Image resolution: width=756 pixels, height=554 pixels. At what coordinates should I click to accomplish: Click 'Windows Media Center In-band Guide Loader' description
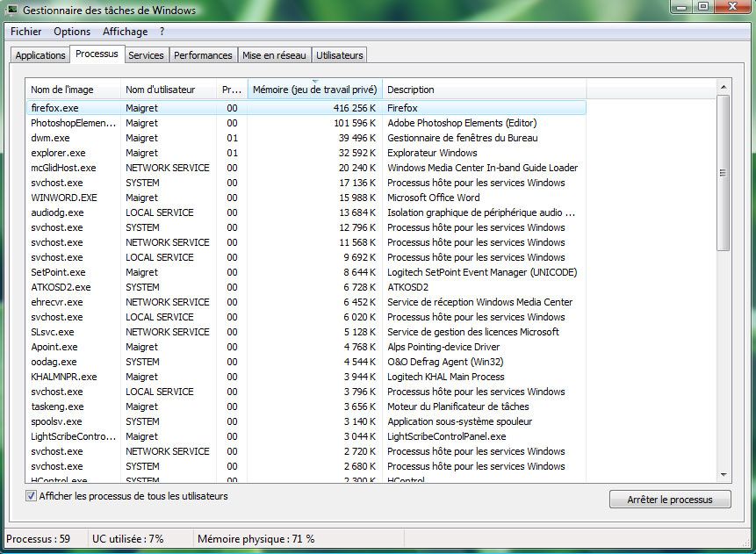coord(483,168)
